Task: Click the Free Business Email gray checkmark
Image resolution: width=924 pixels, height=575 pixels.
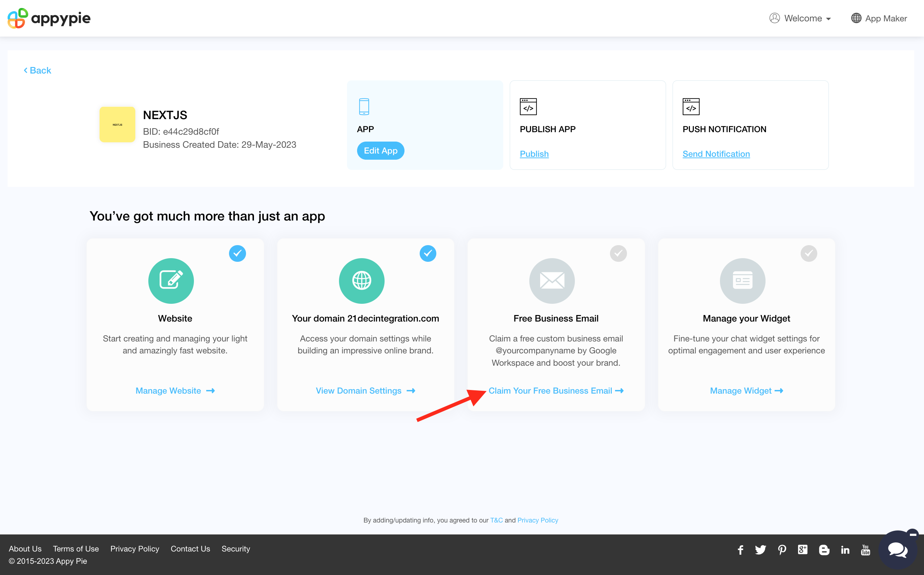Action: click(x=619, y=254)
